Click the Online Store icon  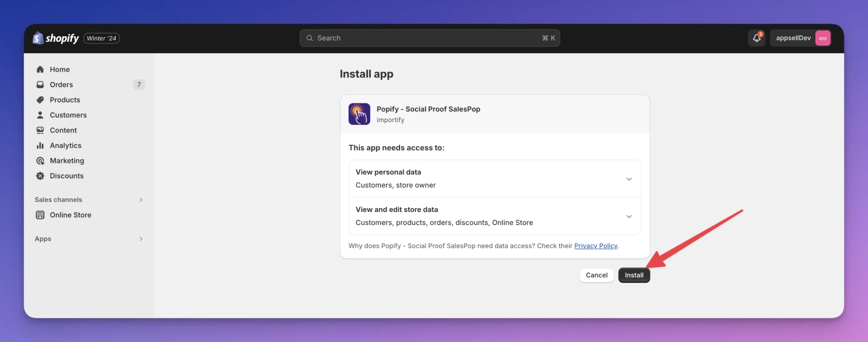(40, 215)
